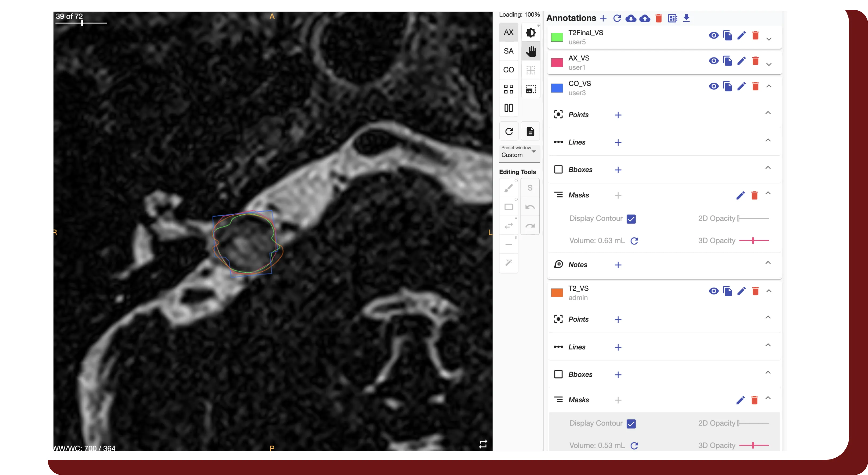This screenshot has width=868, height=475.
Task: Open the brightness/contrast adjustment tool
Action: pos(530,32)
